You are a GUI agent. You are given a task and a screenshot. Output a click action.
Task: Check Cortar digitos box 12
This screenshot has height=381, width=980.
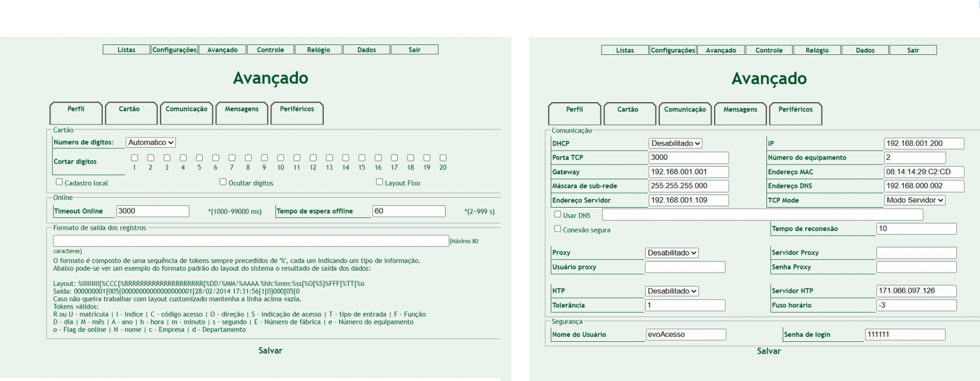pyautogui.click(x=313, y=158)
